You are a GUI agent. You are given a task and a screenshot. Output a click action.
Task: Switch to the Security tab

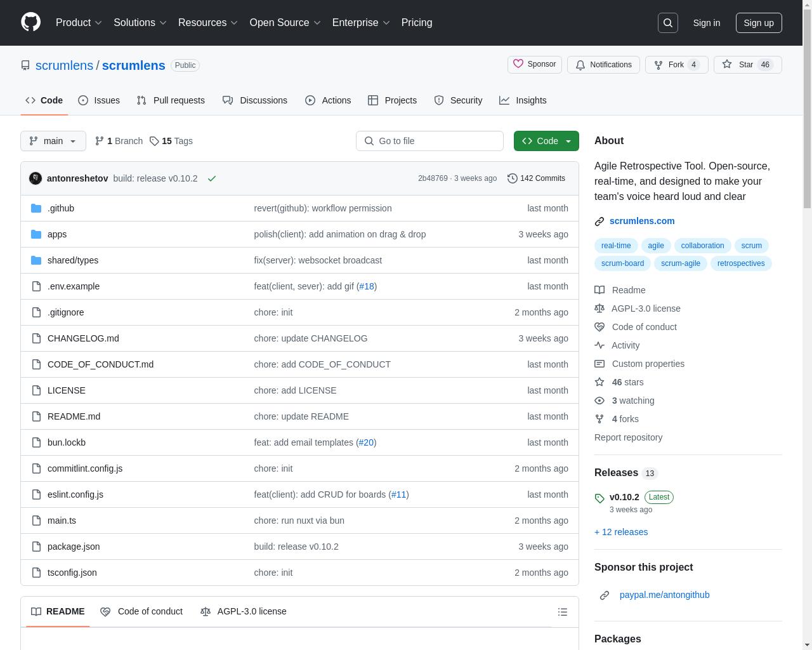coord(459,100)
